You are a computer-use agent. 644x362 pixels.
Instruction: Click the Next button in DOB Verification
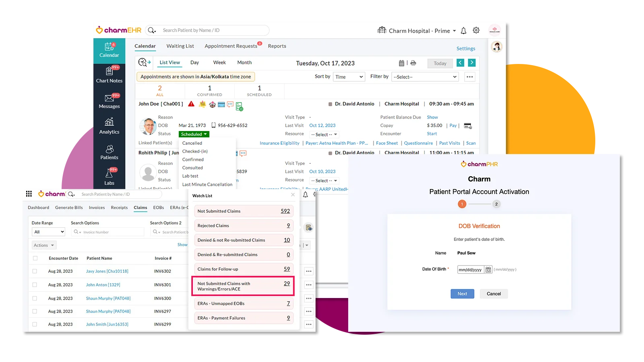coord(462,294)
